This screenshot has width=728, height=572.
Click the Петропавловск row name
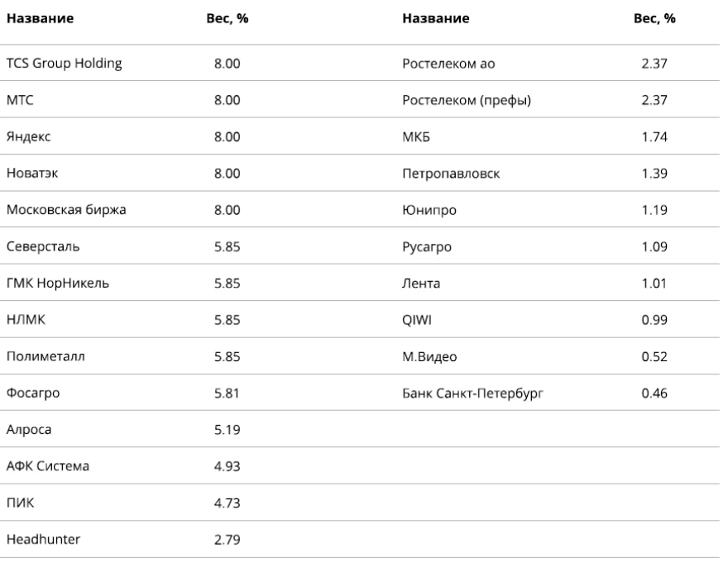[x=452, y=173]
